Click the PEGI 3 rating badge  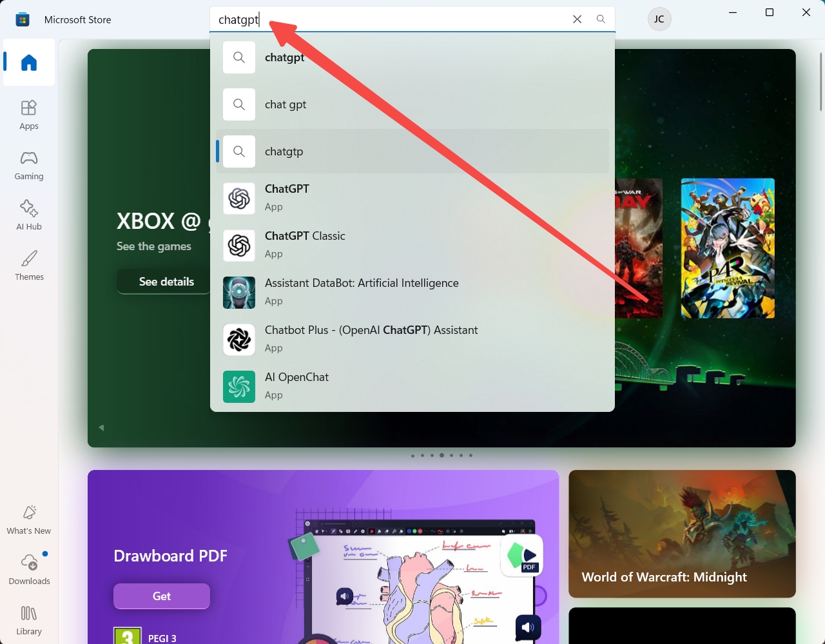click(x=128, y=636)
